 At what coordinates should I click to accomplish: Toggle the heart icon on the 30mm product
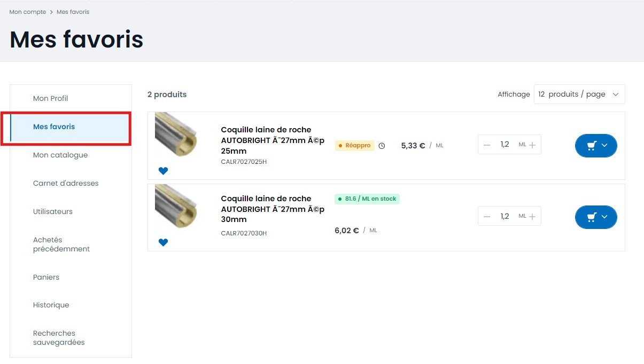[163, 242]
